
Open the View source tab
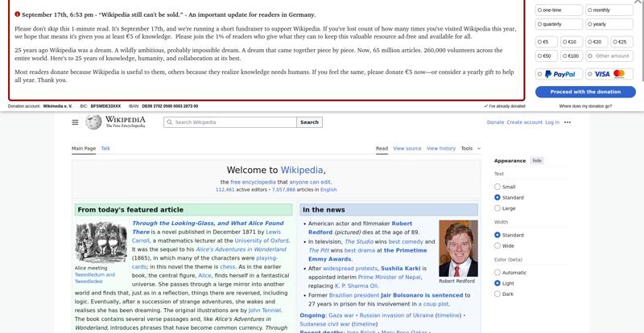407,149
